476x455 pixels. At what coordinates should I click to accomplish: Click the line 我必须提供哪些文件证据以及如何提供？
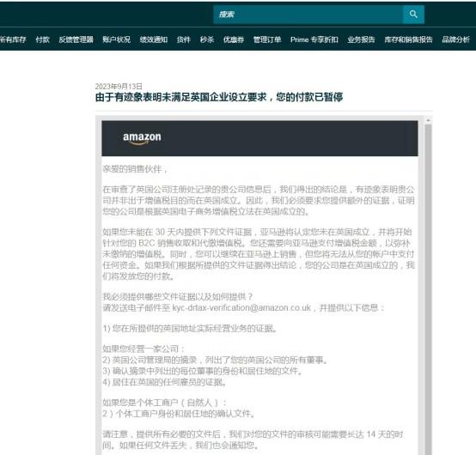(178, 297)
